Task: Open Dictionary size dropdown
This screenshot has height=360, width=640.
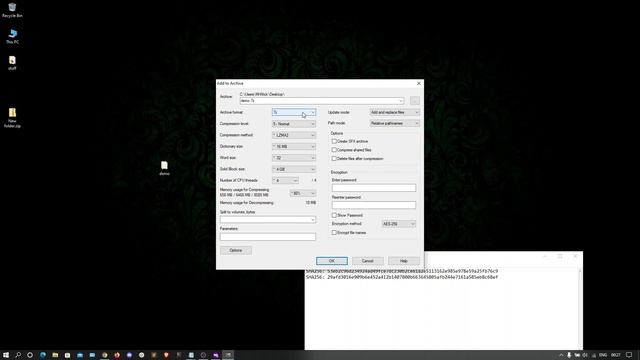Action: coord(294,146)
